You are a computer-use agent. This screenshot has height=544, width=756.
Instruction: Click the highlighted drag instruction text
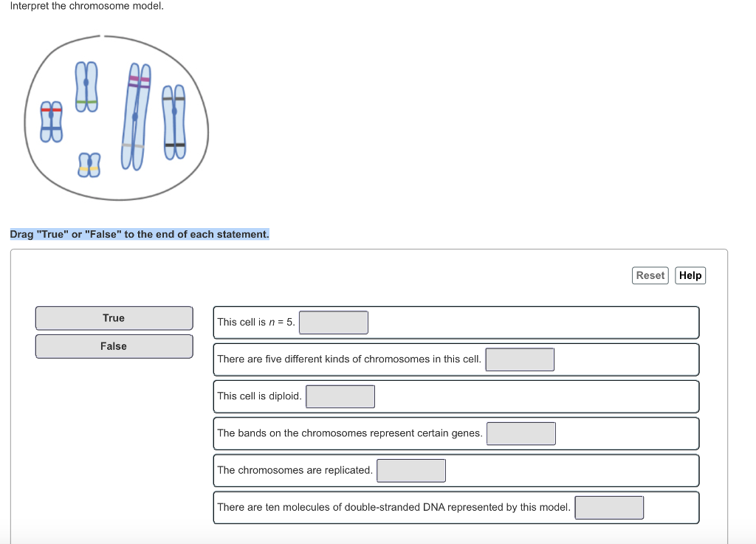(139, 234)
